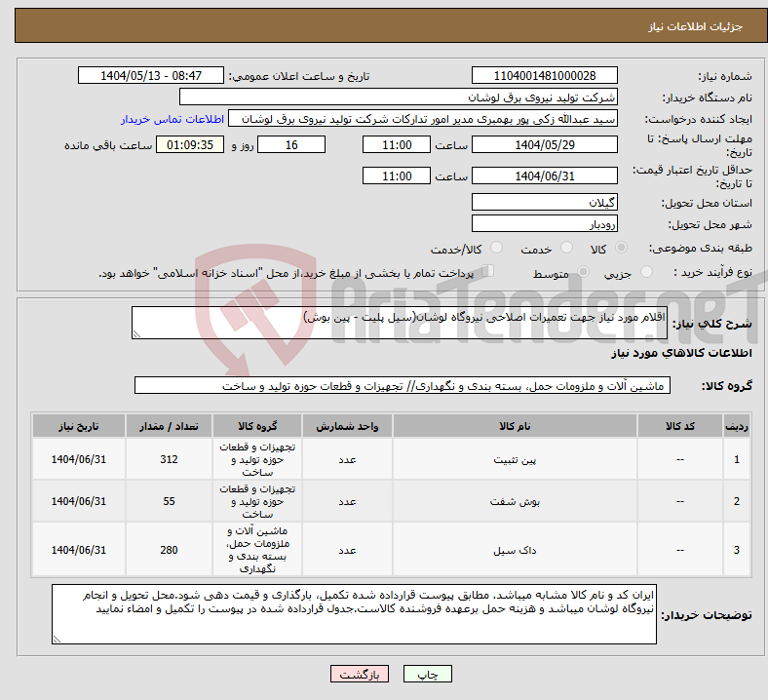Click the توضیحات خریدار notes textarea
Viewport: 768px width, 700px height.
pos(354,614)
